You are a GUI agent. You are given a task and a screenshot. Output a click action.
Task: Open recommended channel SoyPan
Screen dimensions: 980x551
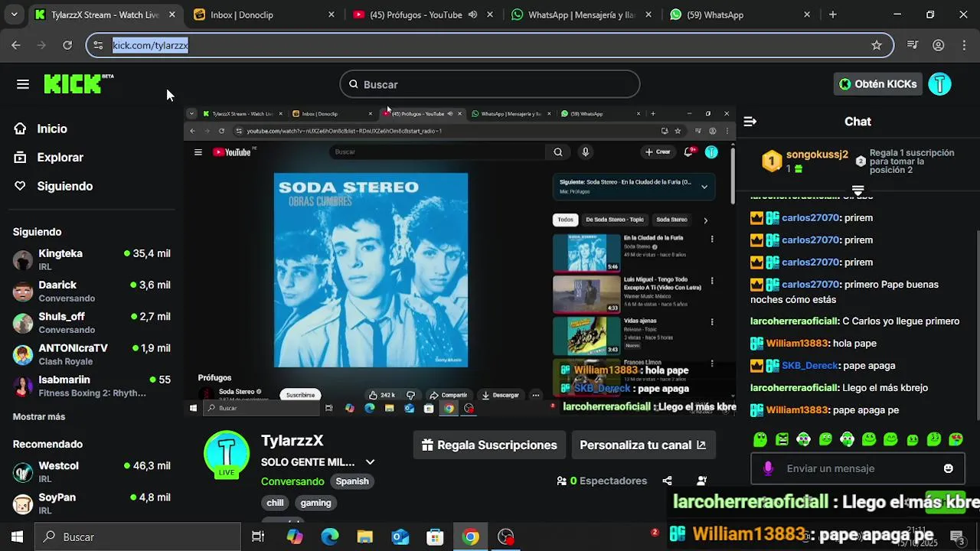click(92, 504)
